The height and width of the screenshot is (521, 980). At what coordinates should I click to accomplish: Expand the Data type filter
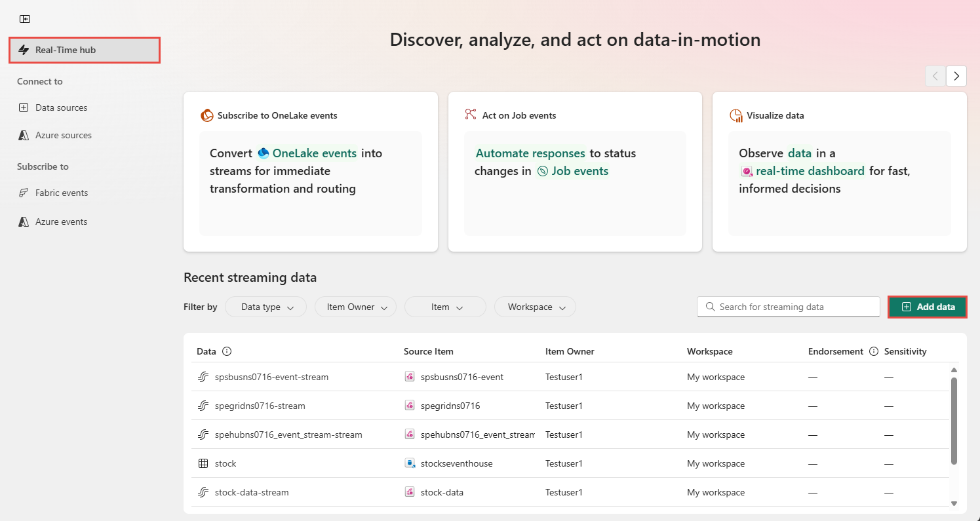click(265, 307)
